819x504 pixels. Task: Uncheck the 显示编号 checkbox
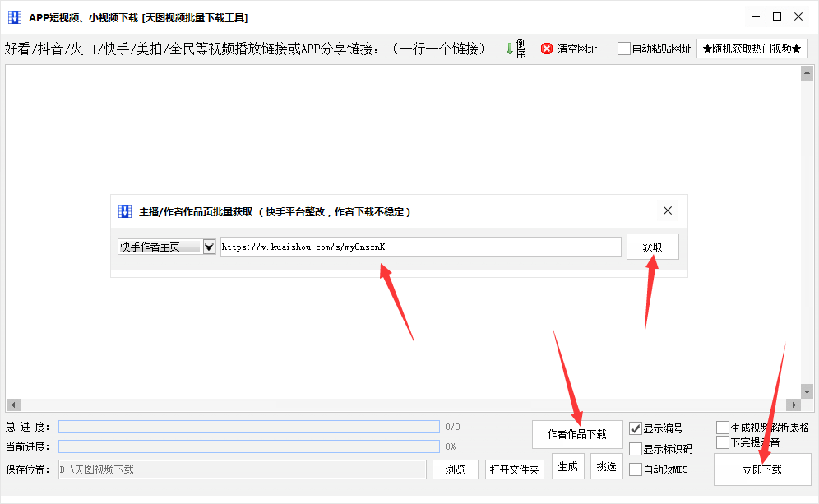(635, 428)
